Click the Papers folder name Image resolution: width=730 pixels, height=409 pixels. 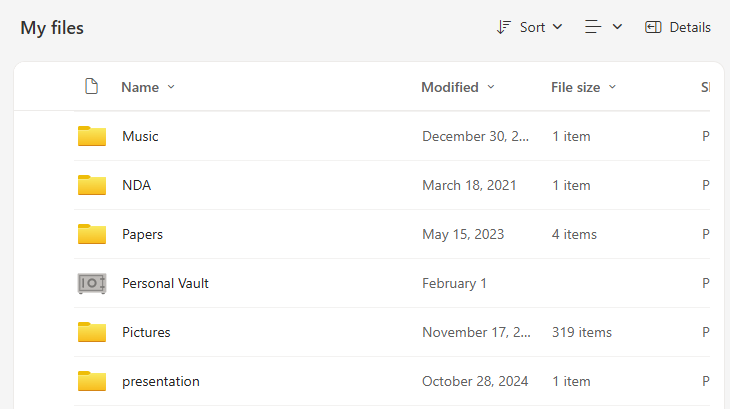[142, 234]
